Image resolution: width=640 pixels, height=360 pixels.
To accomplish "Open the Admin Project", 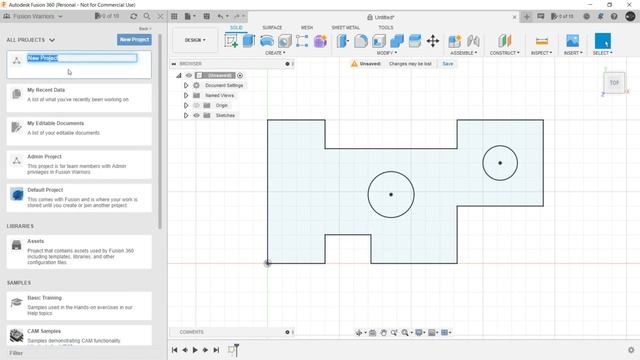I will [x=79, y=164].
